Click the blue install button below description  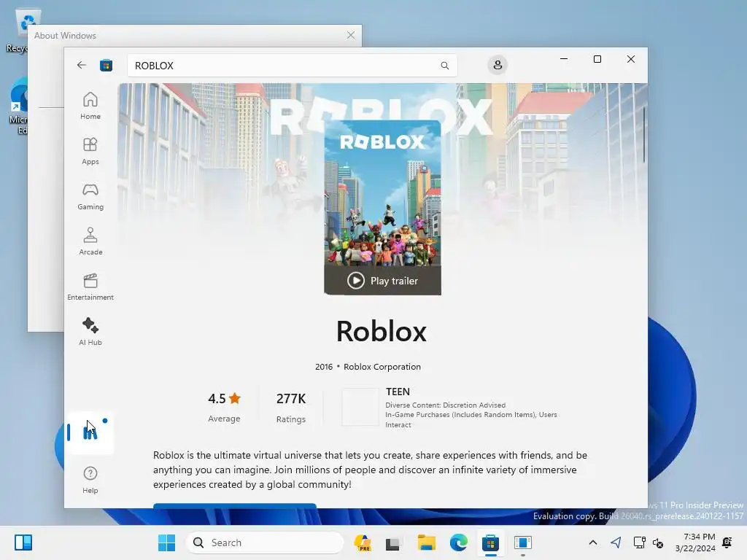click(x=234, y=506)
